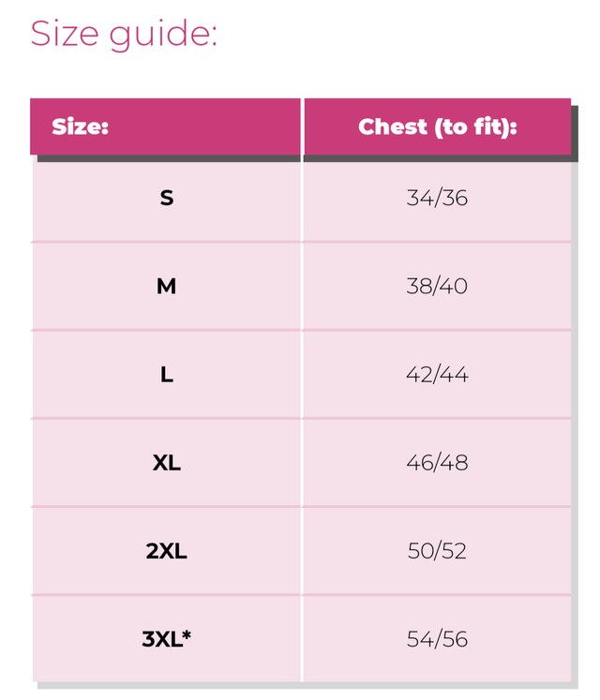The image size is (600, 700).
Task: Click the word 'Chest' in the header
Action: (392, 127)
